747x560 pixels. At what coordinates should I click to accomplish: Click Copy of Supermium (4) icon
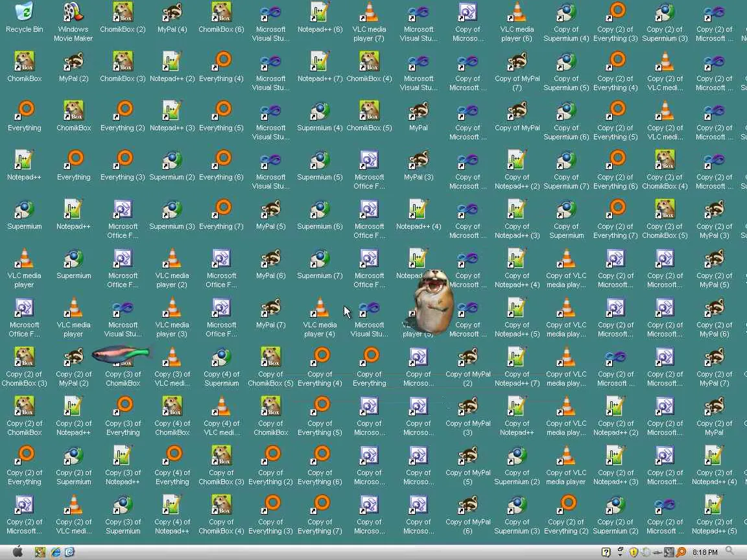pos(567,22)
